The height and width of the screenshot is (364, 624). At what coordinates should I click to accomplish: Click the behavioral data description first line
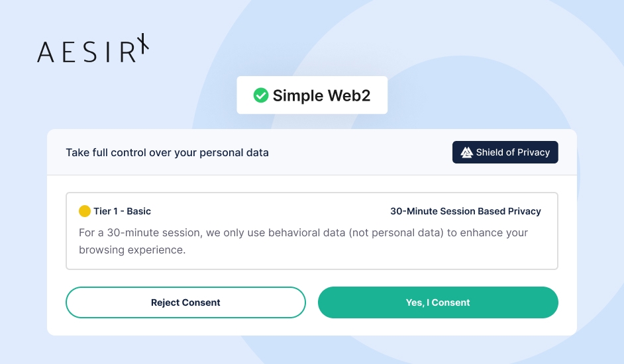point(303,233)
